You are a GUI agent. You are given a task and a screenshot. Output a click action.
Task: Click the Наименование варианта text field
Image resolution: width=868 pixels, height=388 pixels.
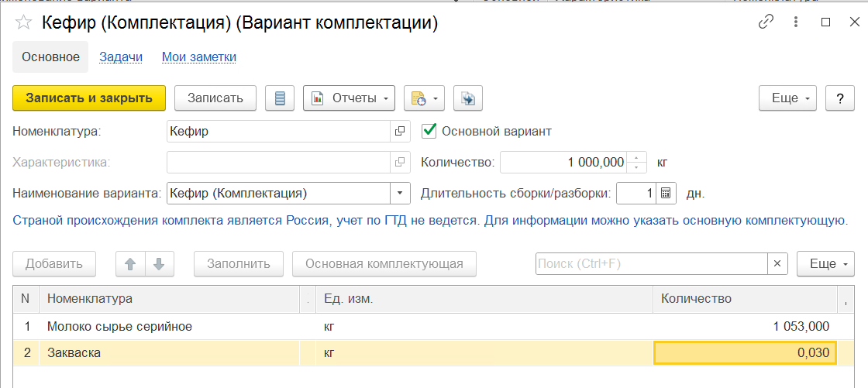click(278, 193)
